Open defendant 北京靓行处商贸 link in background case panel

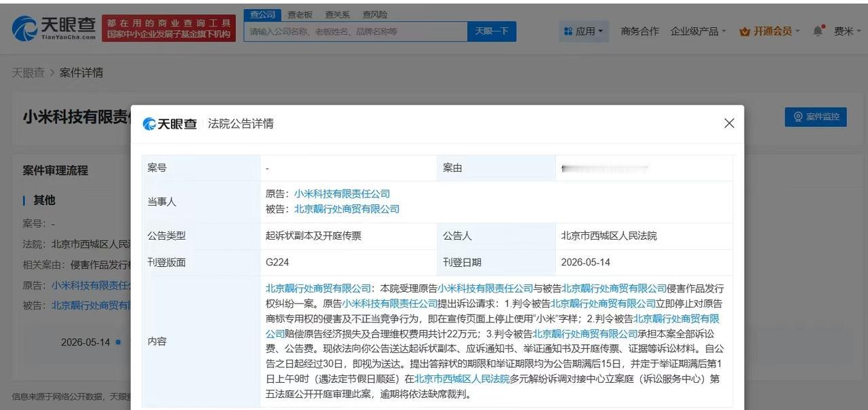(91, 305)
